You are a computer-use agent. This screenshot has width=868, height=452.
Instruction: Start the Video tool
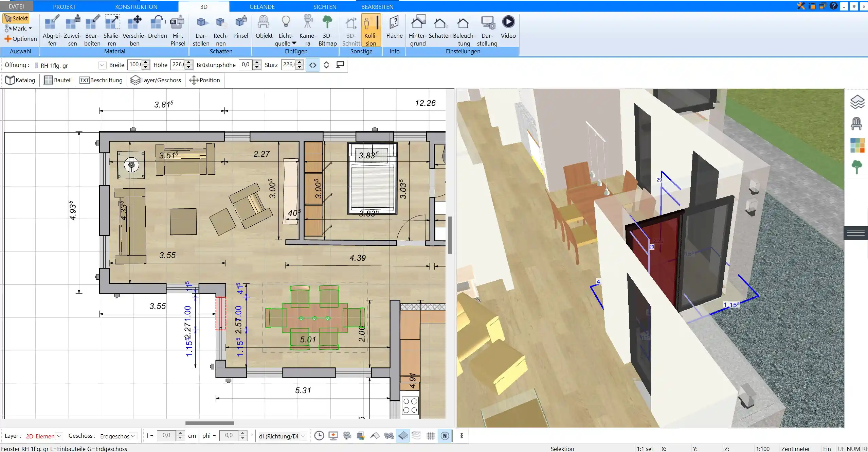click(508, 27)
